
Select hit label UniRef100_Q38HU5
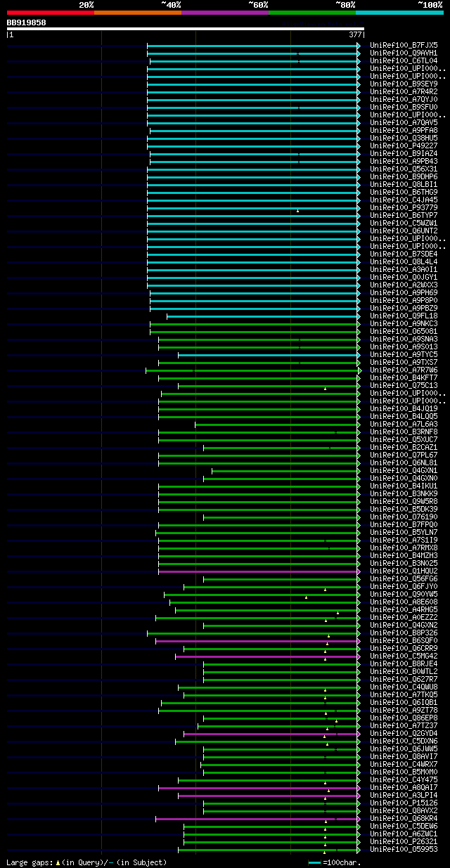[404, 138]
